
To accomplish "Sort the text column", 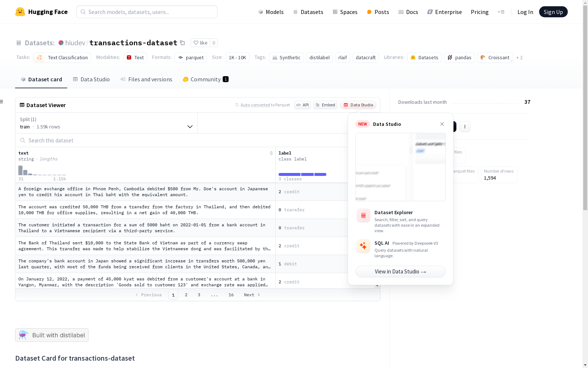I will coord(271,153).
